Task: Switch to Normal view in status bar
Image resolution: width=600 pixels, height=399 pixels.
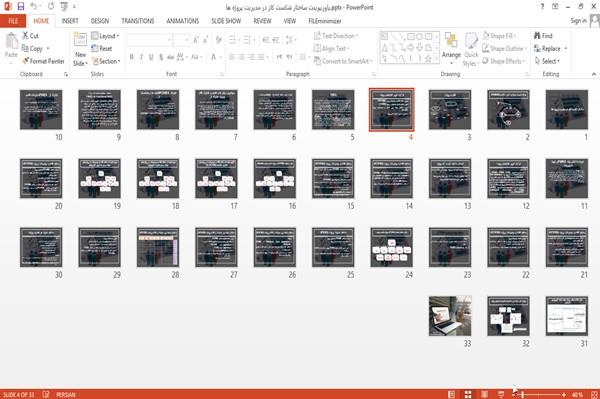Action: pyautogui.click(x=452, y=394)
